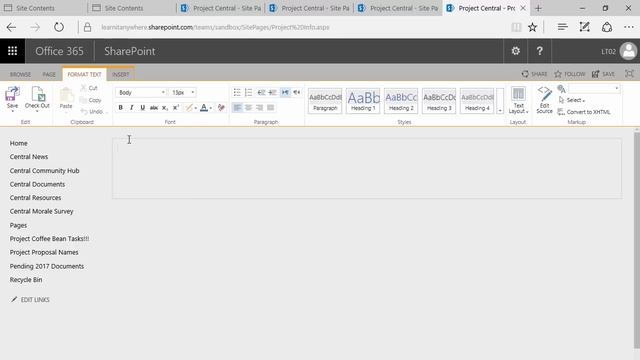The width and height of the screenshot is (640, 360).
Task: Open the browser Hub icon
Action: 562,27
